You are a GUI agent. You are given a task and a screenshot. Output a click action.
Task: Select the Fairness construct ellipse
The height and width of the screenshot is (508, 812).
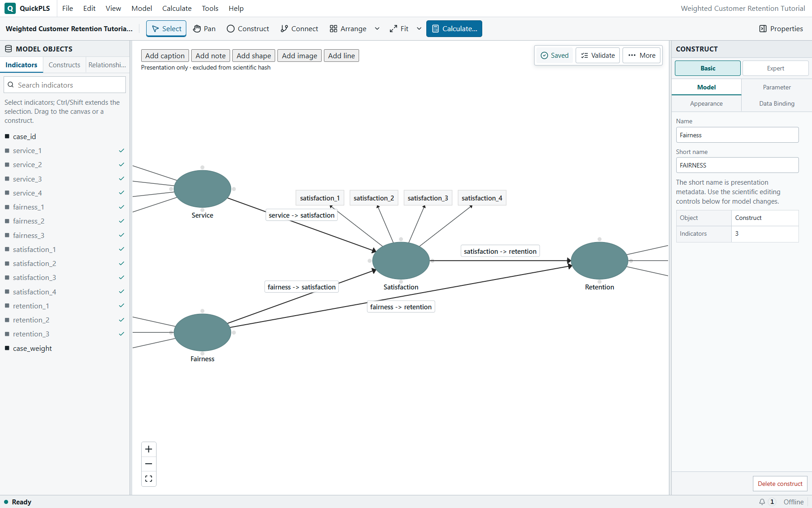tap(203, 332)
